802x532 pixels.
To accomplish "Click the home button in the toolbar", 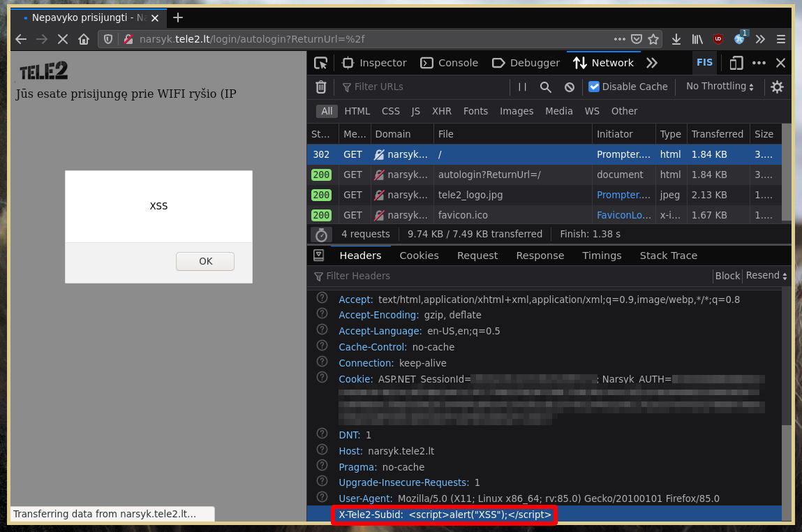I will [84, 39].
